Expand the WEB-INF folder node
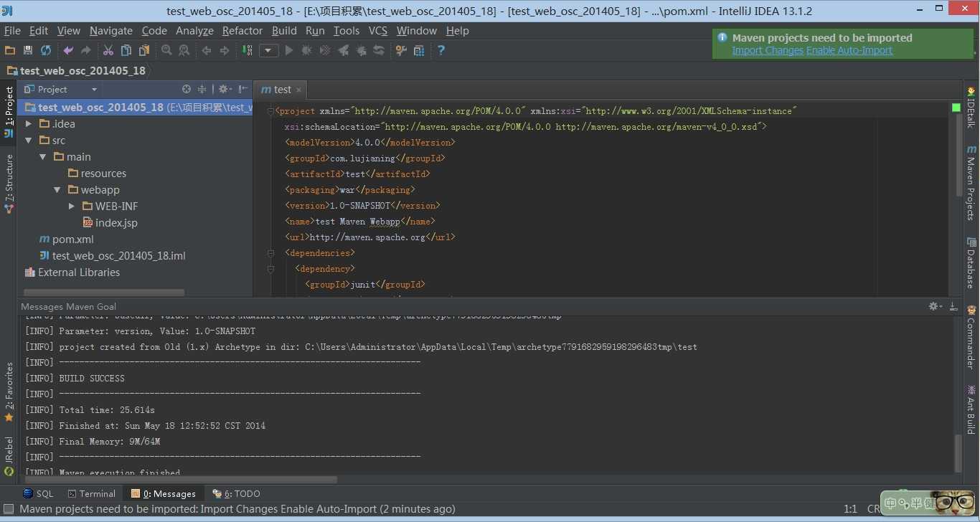 coord(72,207)
